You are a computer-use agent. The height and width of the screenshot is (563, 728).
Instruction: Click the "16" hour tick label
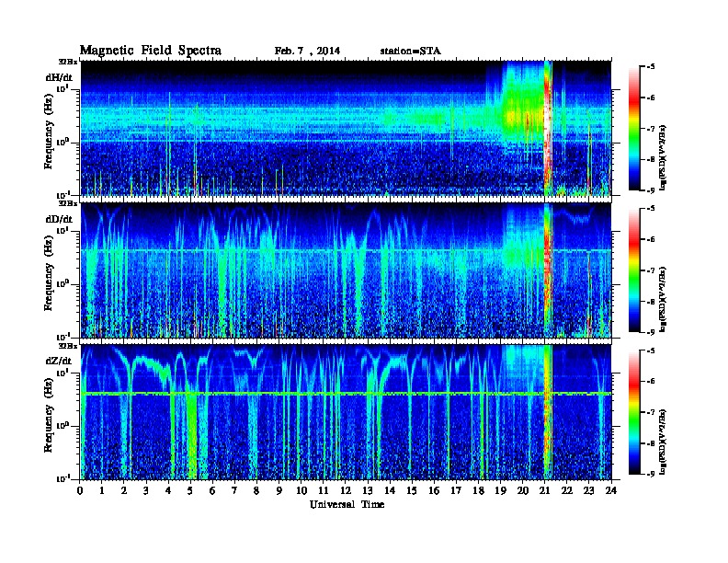434,491
